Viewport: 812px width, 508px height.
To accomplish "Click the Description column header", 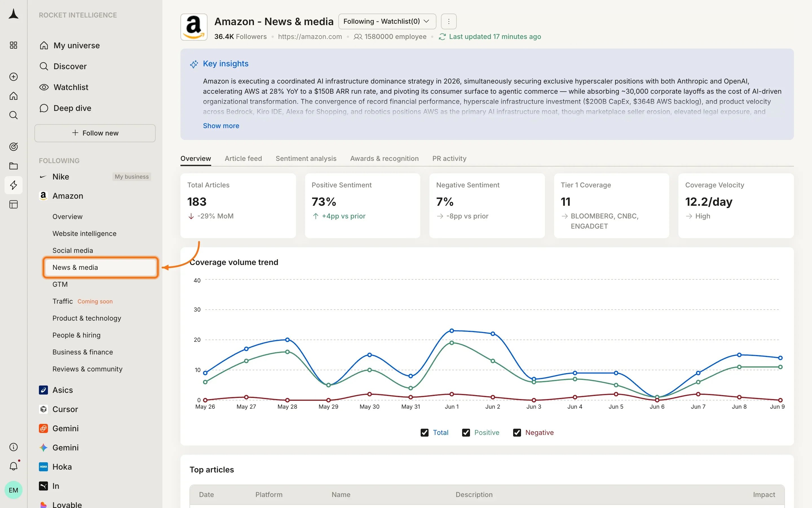I will (474, 494).
